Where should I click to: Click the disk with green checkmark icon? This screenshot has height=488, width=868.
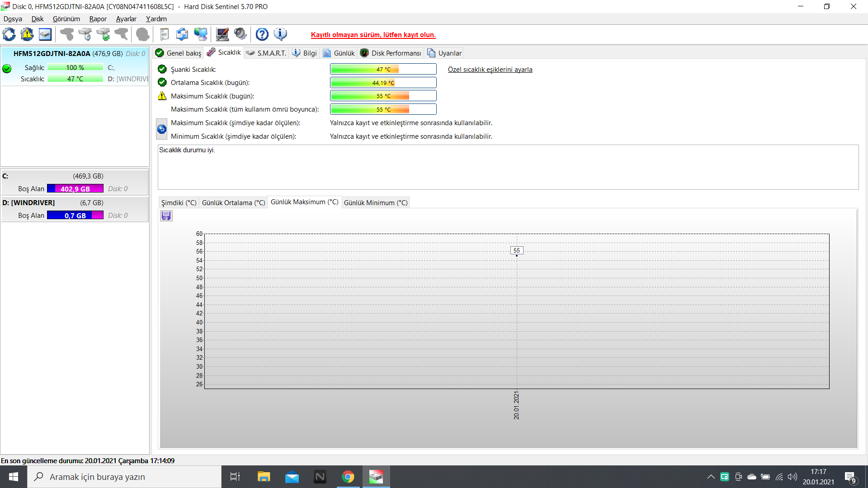[104, 34]
